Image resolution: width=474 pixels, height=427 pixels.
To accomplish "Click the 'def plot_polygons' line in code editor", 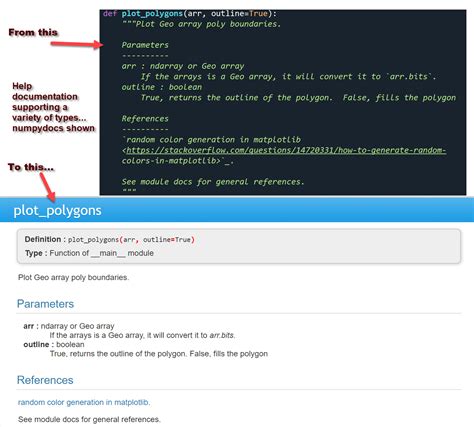I will click(190, 14).
